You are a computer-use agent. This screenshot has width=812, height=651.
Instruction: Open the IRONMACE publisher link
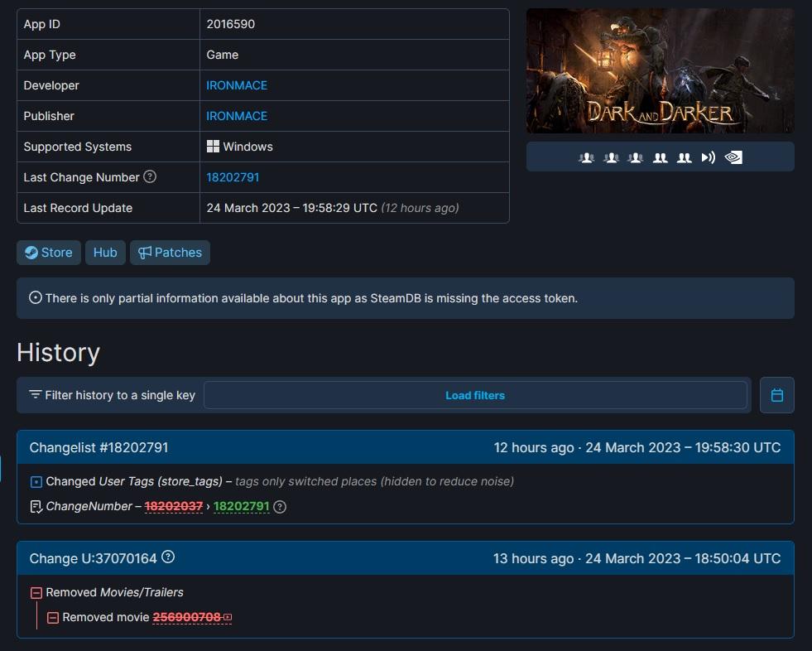(x=237, y=116)
